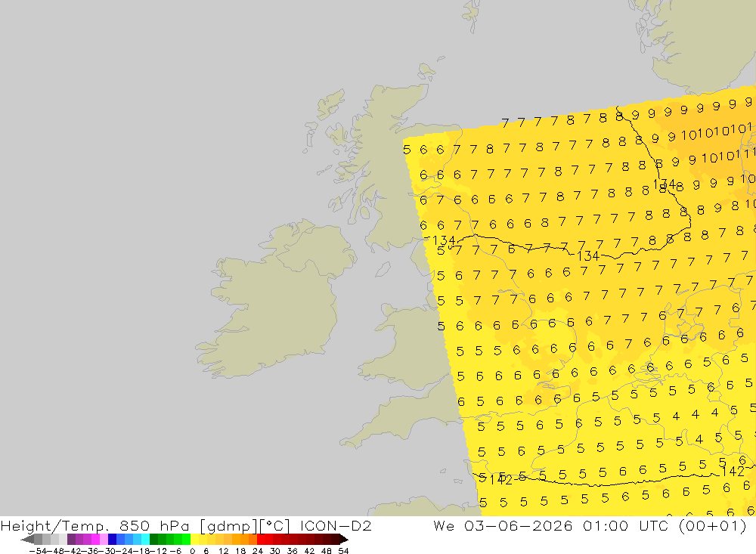
Task: Click the '134' contour label at the data's west edge
Action: (444, 240)
